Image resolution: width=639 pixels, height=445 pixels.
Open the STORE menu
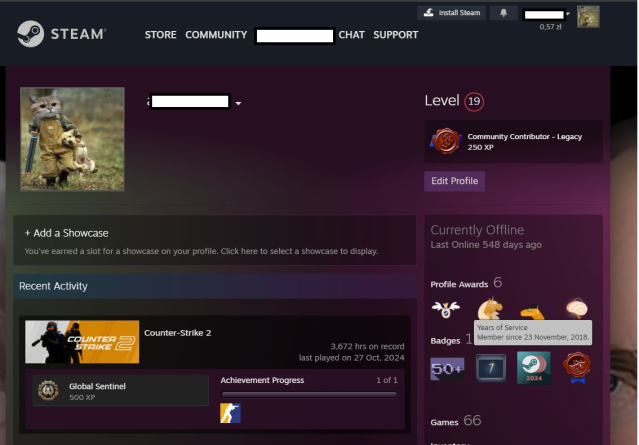(161, 35)
